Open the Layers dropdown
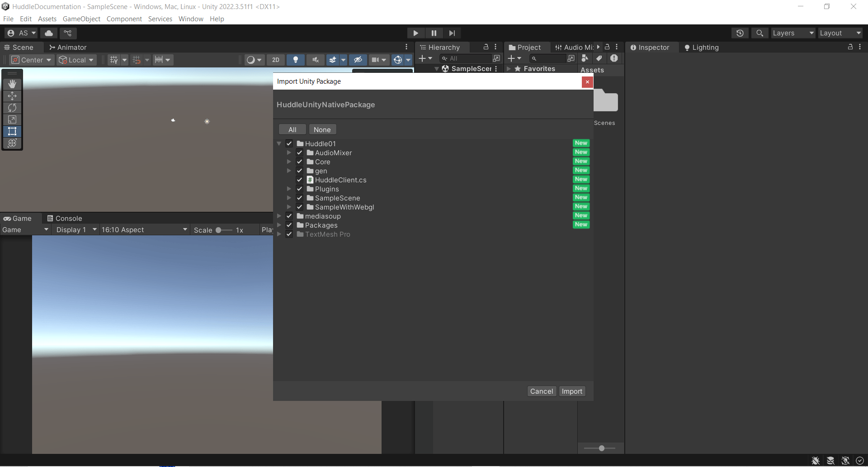This screenshot has height=467, width=868. point(793,33)
